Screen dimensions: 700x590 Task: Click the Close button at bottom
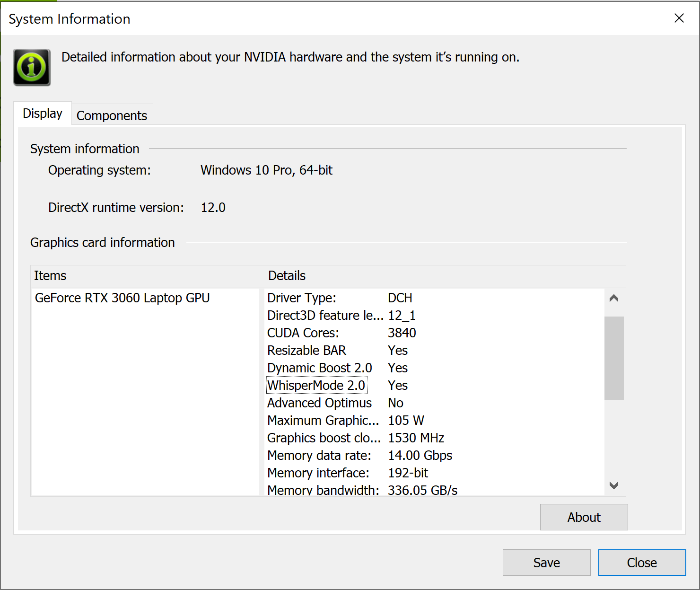[641, 563]
